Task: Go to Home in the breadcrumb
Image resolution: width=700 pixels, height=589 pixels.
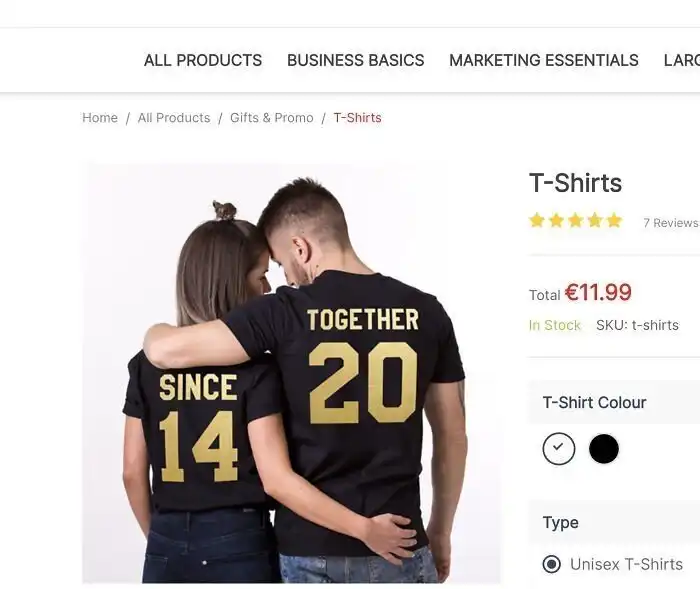Action: (x=100, y=118)
